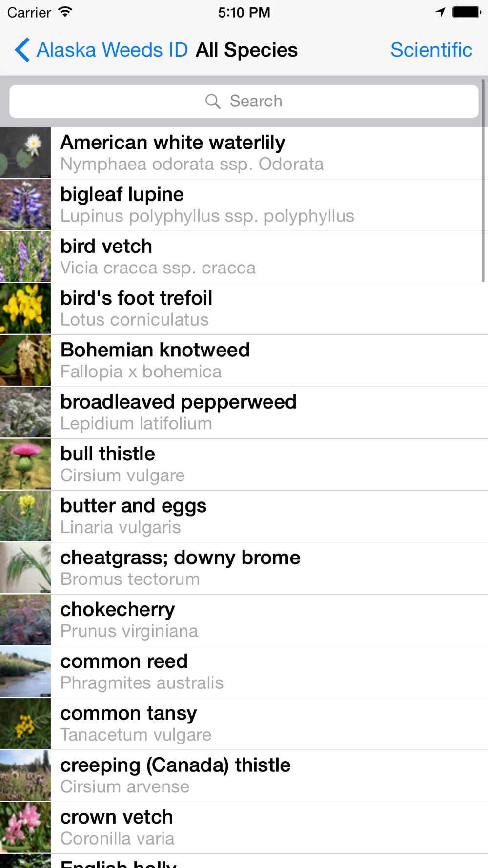488x868 pixels.
Task: Choose butter and eggs species row
Action: 244,516
